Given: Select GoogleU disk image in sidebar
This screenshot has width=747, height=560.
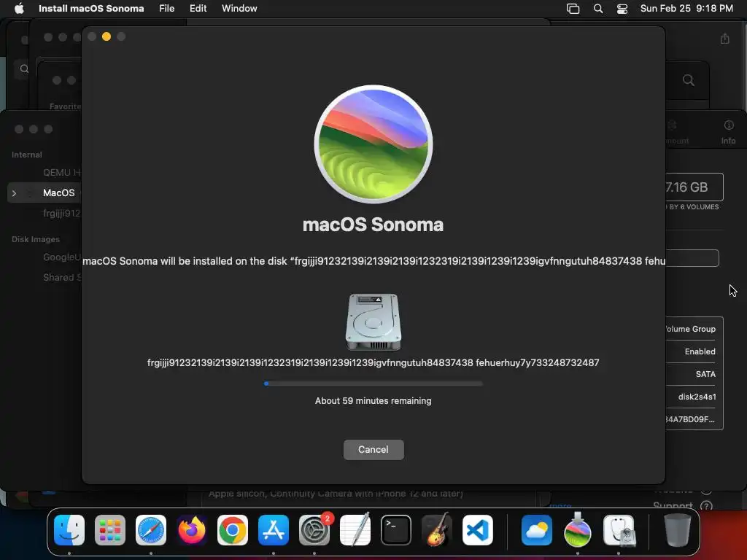Looking at the screenshot, I should [61, 257].
